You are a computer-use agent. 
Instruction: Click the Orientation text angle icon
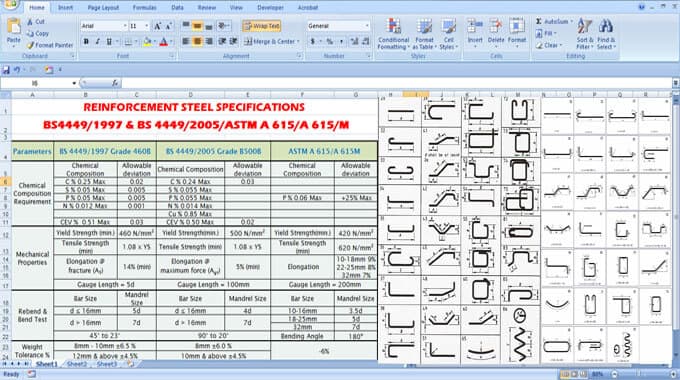click(x=223, y=26)
